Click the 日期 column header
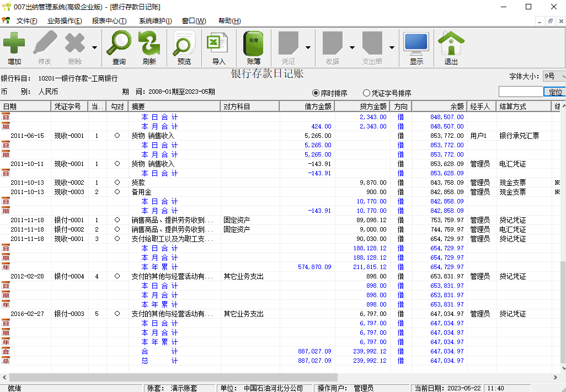 click(25, 106)
